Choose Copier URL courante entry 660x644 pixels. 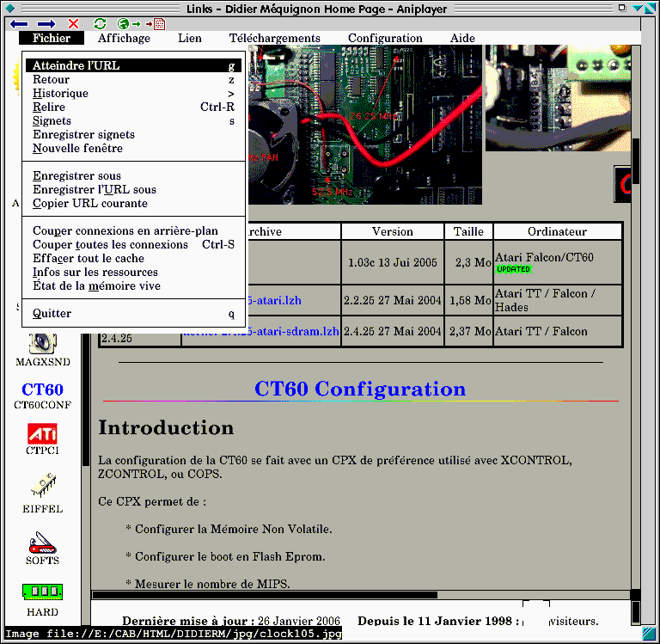(133, 204)
